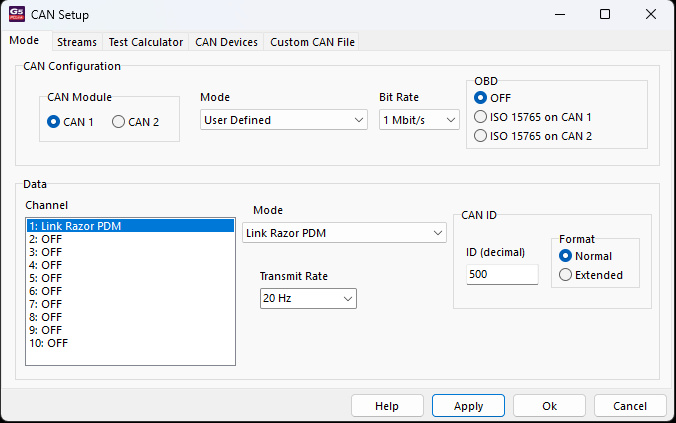
Task: Select Normal CAN ID format
Action: click(x=566, y=256)
